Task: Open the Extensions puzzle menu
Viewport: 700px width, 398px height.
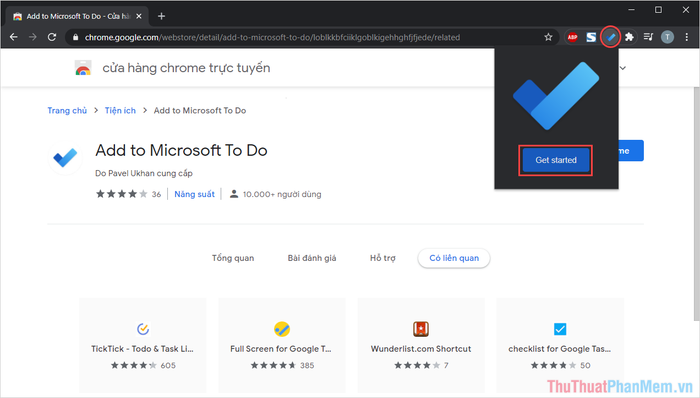Action: 629,37
